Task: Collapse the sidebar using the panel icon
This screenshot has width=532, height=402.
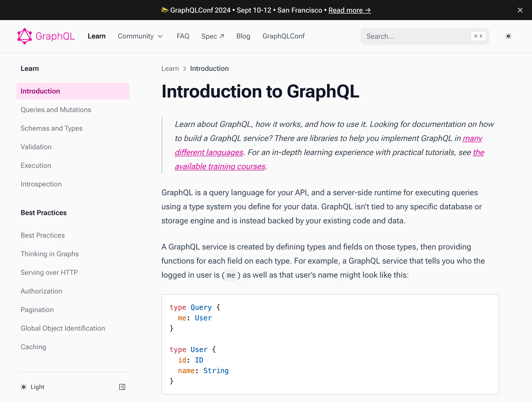Action: pos(122,387)
